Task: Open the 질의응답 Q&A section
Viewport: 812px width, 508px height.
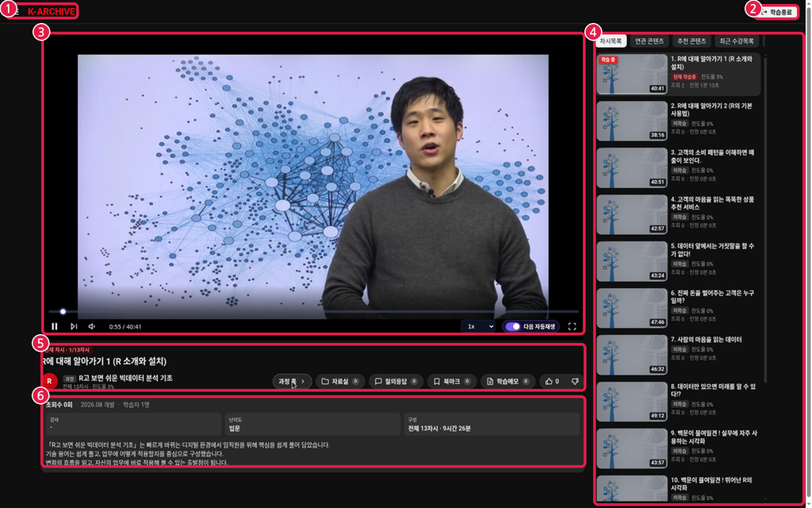Action: (396, 381)
